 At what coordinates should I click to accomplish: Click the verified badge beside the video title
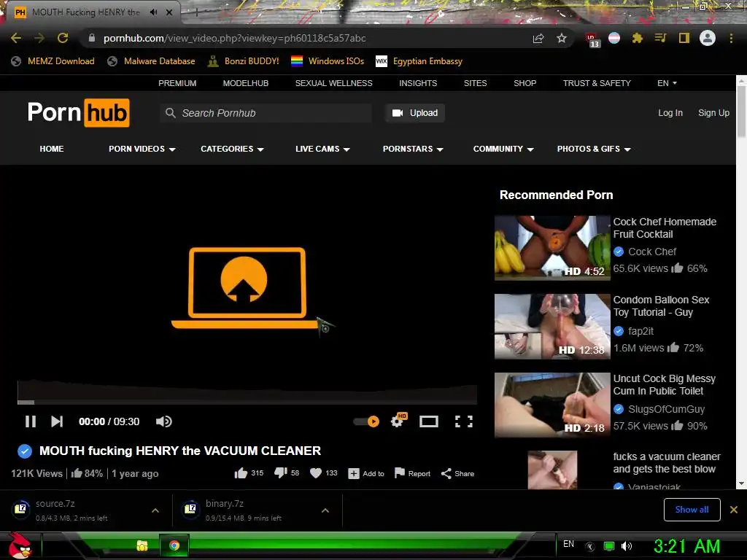pyautogui.click(x=25, y=451)
